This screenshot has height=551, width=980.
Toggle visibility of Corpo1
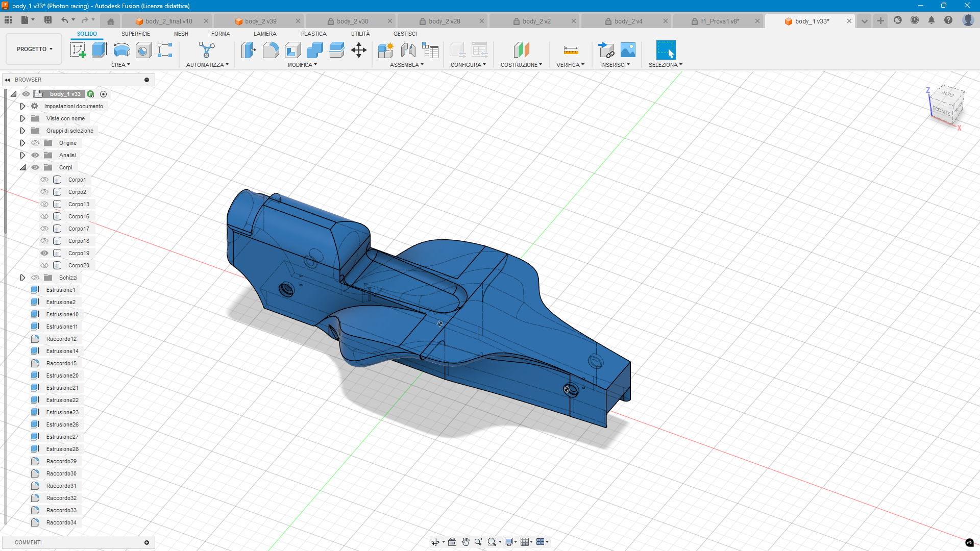(44, 180)
